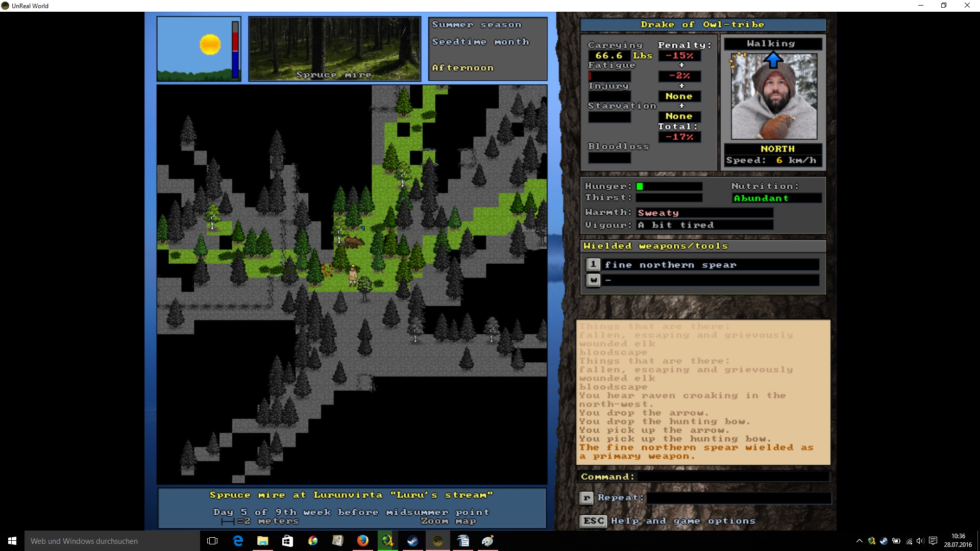Image resolution: width=980 pixels, height=551 pixels.
Task: Click the Spruce mire terrain picture
Action: point(334,49)
